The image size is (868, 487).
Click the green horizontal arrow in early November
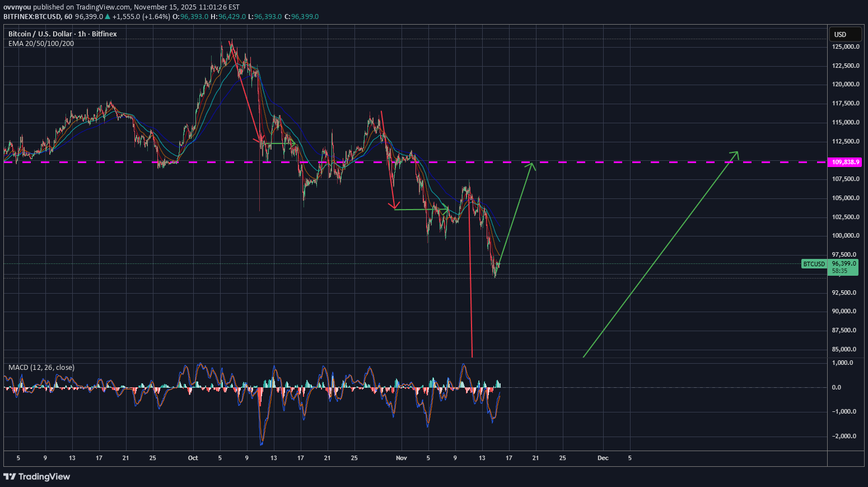pyautogui.click(x=421, y=210)
